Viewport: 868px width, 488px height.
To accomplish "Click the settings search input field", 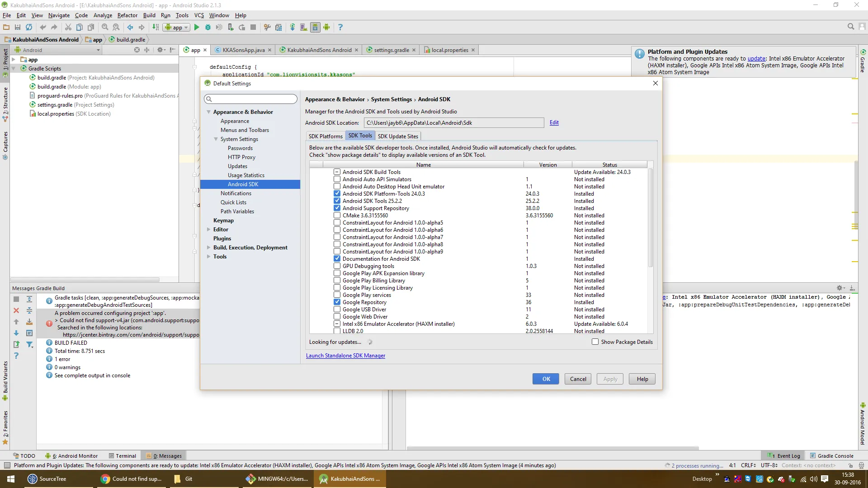I will 251,99.
